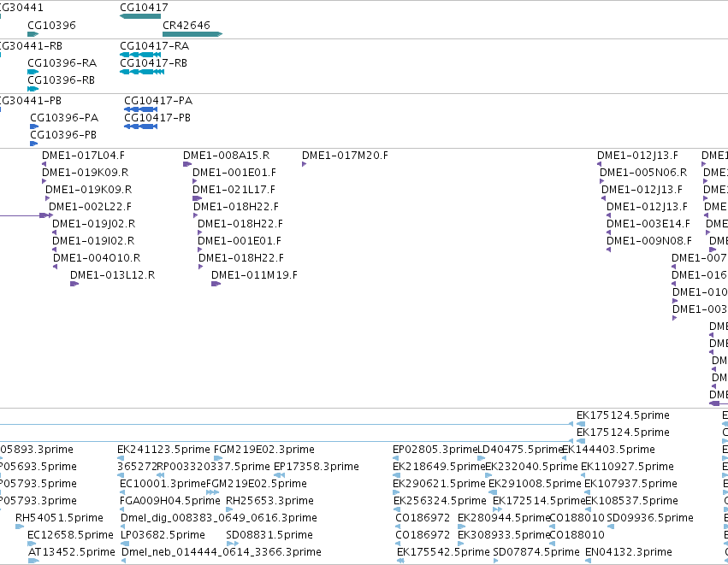Select the CG10396-RB transcript label
This screenshot has height=565, width=728.
tap(62, 80)
